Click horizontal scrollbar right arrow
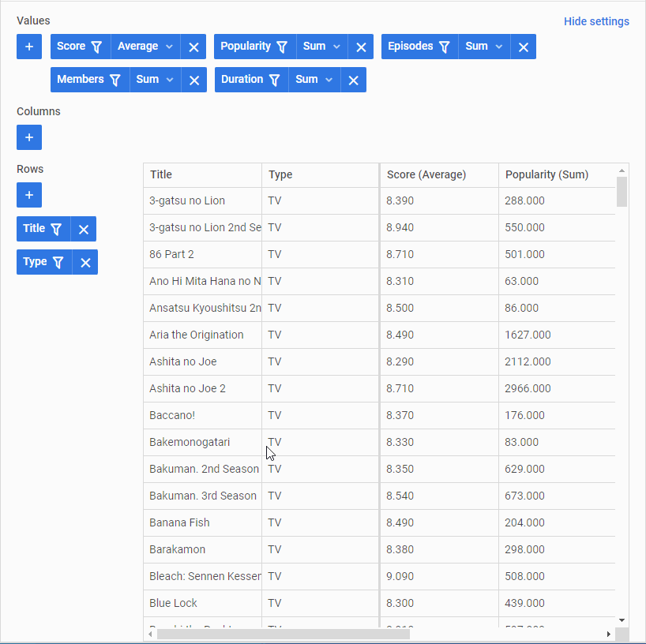The image size is (646, 644). pyautogui.click(x=609, y=634)
